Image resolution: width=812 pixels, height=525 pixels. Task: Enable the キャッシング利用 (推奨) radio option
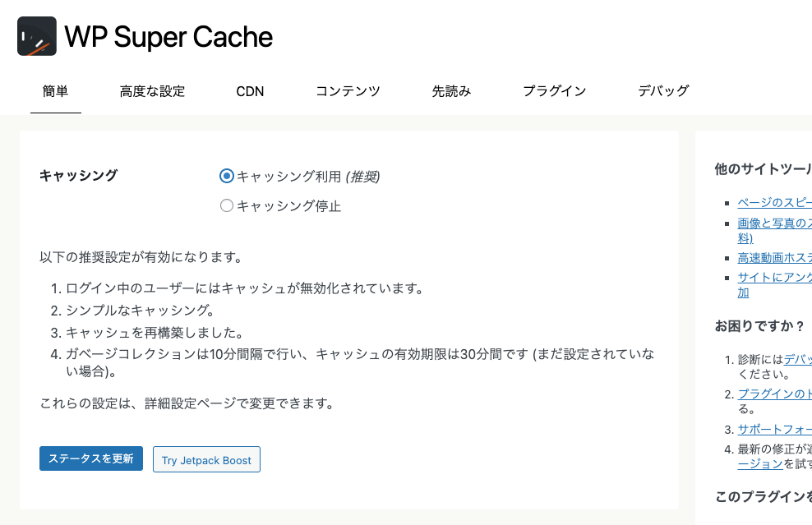227,176
